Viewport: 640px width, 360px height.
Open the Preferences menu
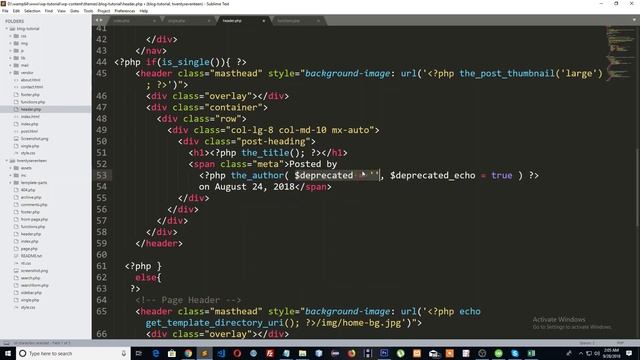(x=124, y=11)
